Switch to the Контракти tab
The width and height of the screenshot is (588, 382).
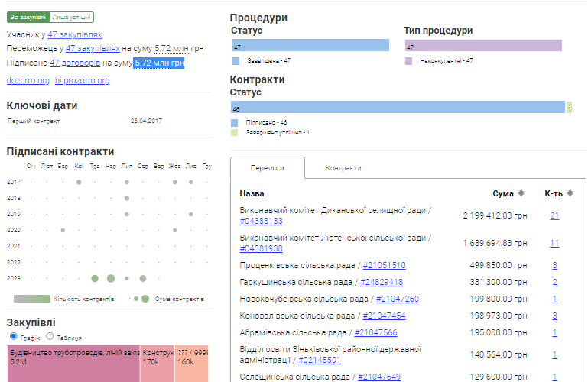pos(343,167)
